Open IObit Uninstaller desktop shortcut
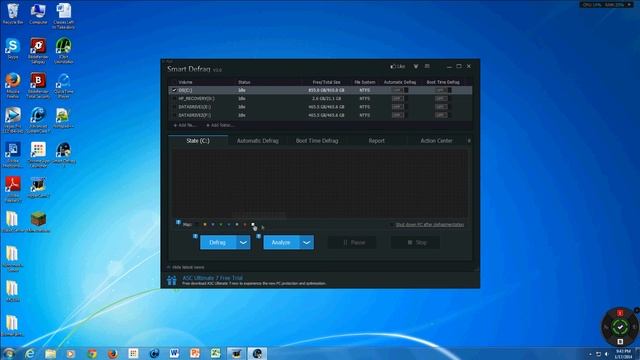Image resolution: width=640 pixels, height=360 pixels. click(x=64, y=51)
